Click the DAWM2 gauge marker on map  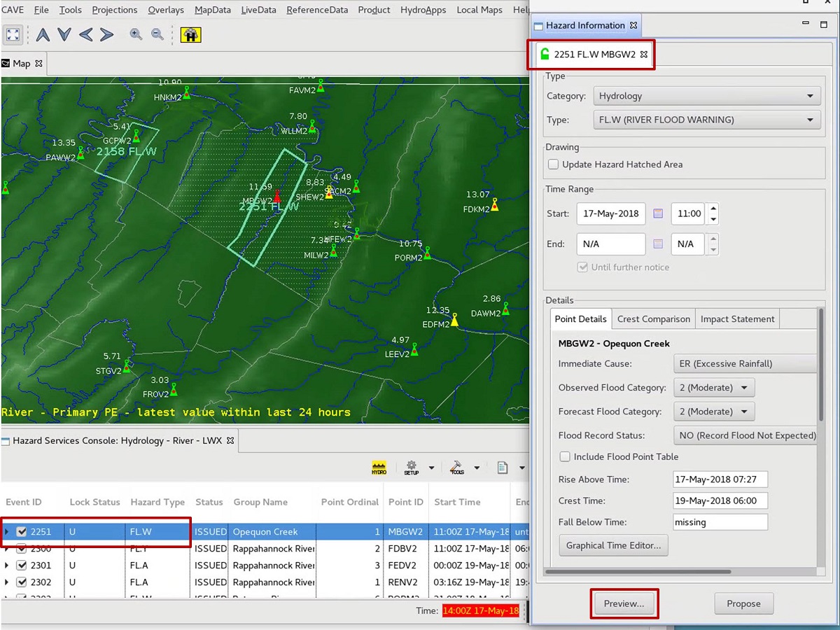coord(506,309)
